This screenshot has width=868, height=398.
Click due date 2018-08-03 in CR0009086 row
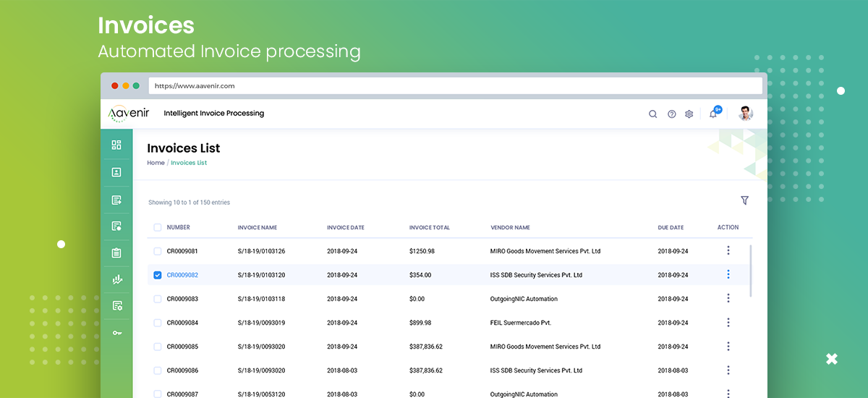click(x=673, y=371)
